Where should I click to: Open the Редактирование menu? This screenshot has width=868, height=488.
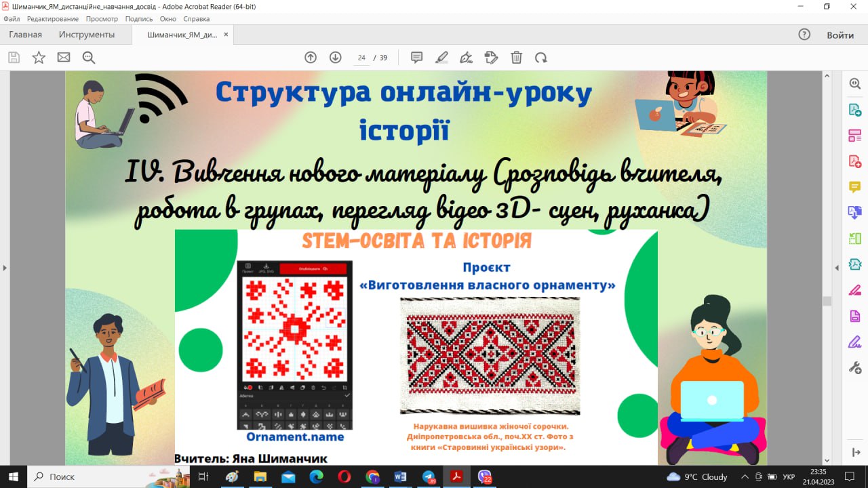54,19
